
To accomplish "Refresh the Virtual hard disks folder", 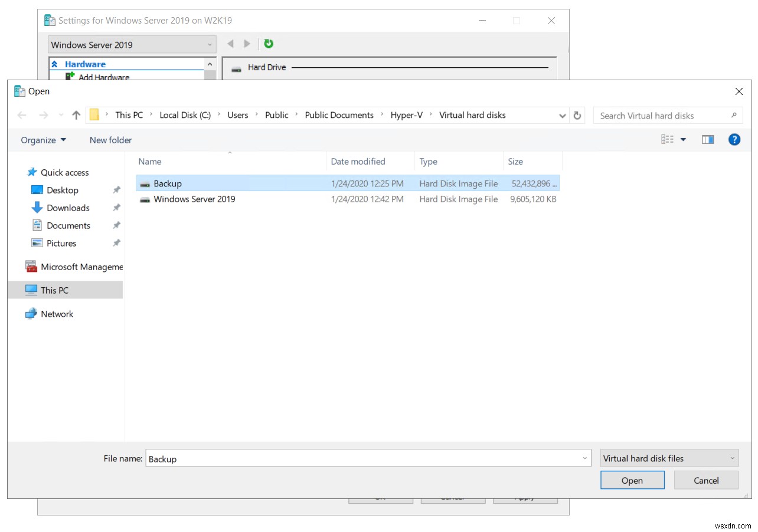I will 577,116.
